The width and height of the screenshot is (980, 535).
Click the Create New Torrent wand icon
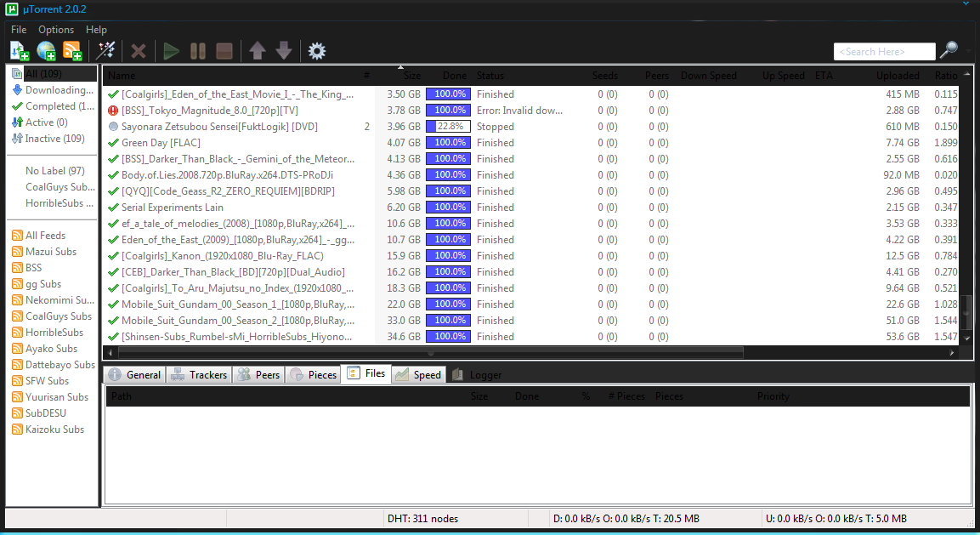pyautogui.click(x=105, y=51)
